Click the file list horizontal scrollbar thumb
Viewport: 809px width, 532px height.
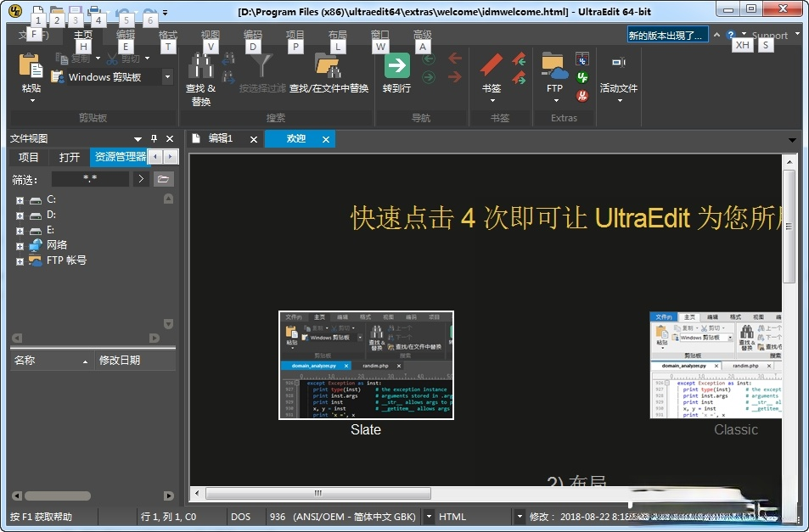click(x=58, y=496)
